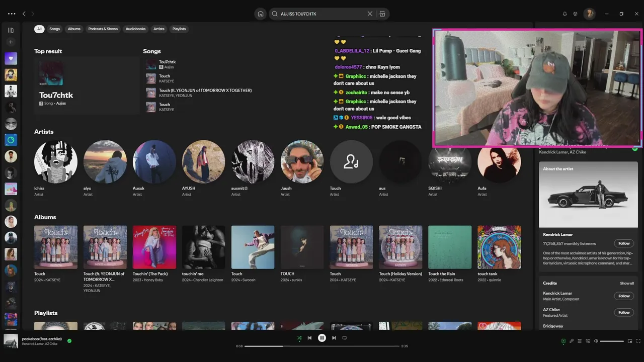Follow Kendrick Lamar in Credits
The height and width of the screenshot is (362, 644).
pyautogui.click(x=624, y=296)
